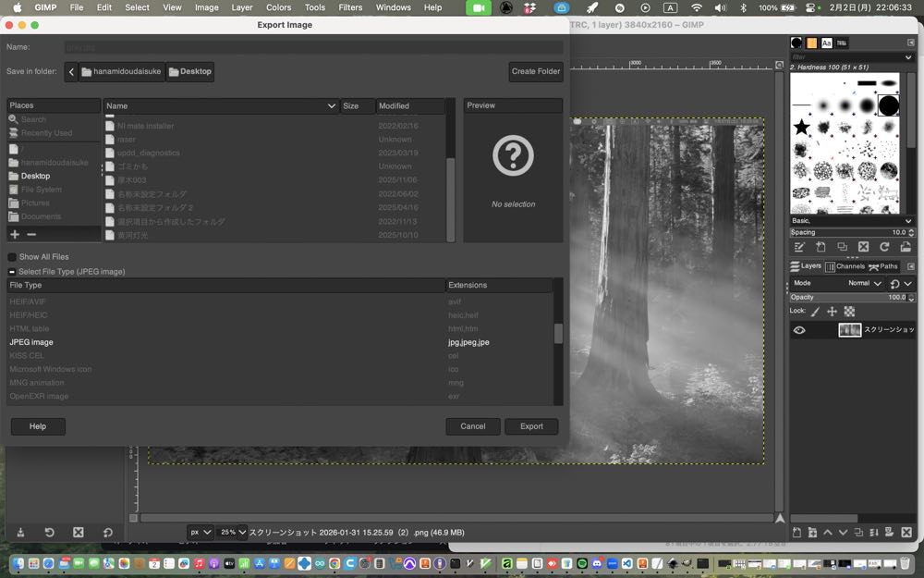Click the Merge layers icon
Viewport: 924px width, 578px height.
[x=874, y=532]
